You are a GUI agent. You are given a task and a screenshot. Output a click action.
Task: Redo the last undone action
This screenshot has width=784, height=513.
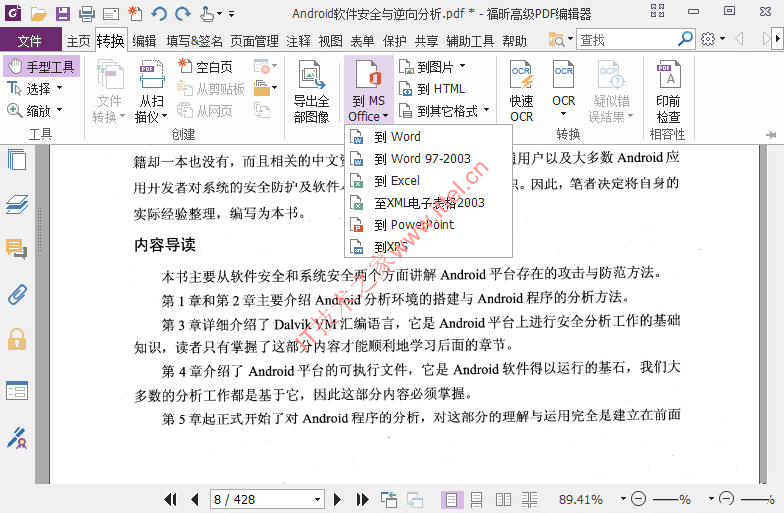182,14
